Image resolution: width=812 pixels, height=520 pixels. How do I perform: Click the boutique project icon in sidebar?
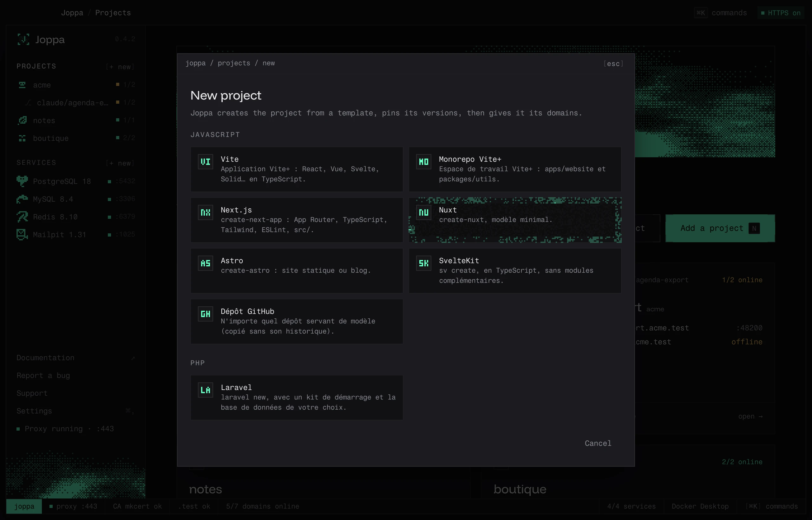(x=22, y=138)
